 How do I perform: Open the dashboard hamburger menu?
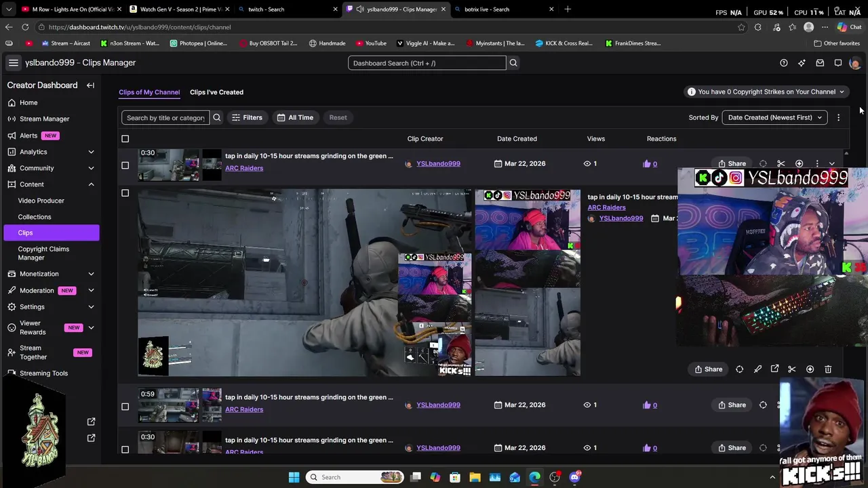13,63
